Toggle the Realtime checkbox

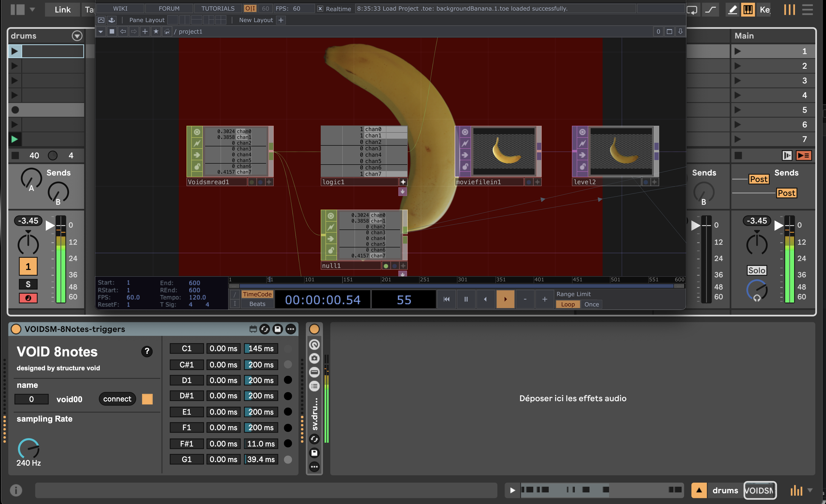coord(320,9)
